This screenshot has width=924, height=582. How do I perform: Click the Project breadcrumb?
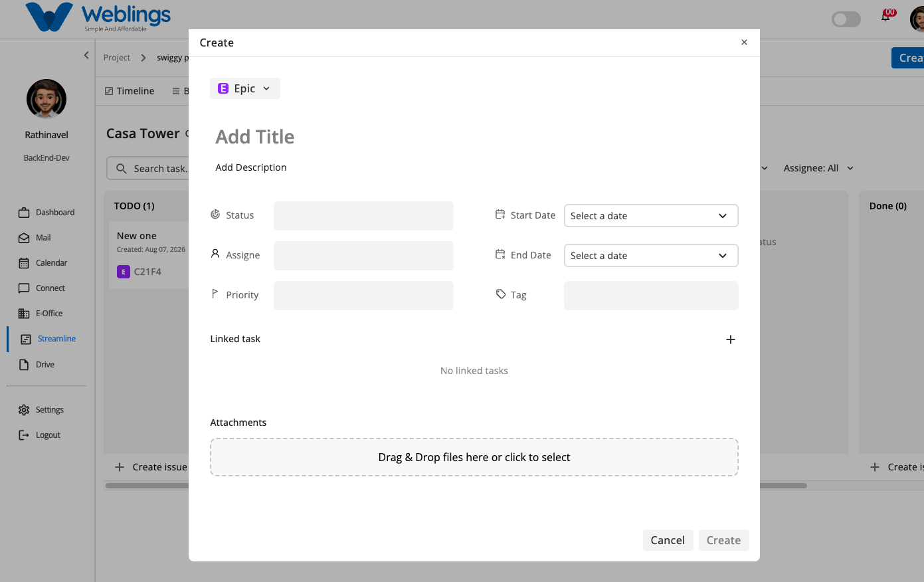coord(117,58)
